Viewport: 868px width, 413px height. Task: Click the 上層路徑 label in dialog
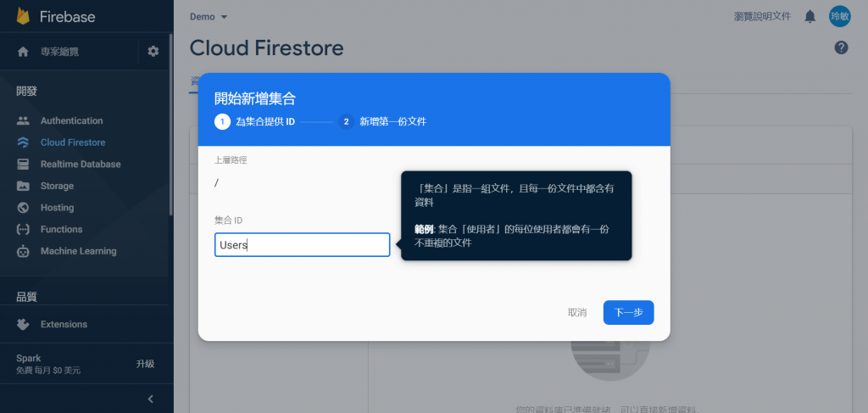click(x=231, y=160)
